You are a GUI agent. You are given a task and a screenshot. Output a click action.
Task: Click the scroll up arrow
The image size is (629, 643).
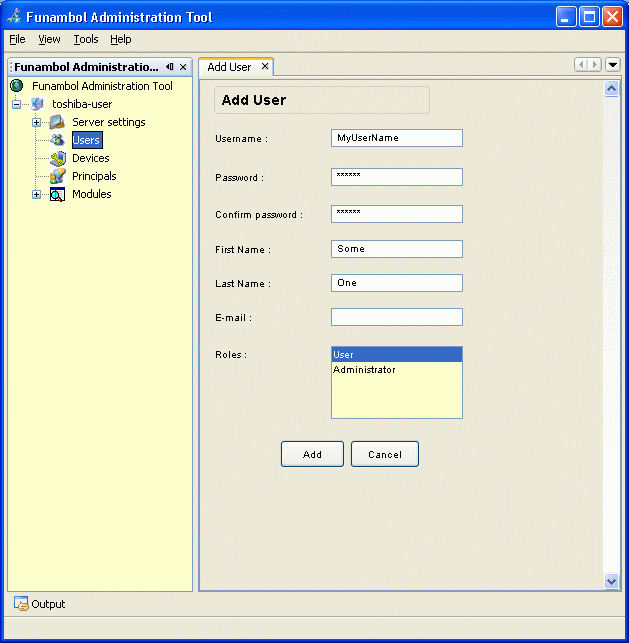[x=611, y=89]
